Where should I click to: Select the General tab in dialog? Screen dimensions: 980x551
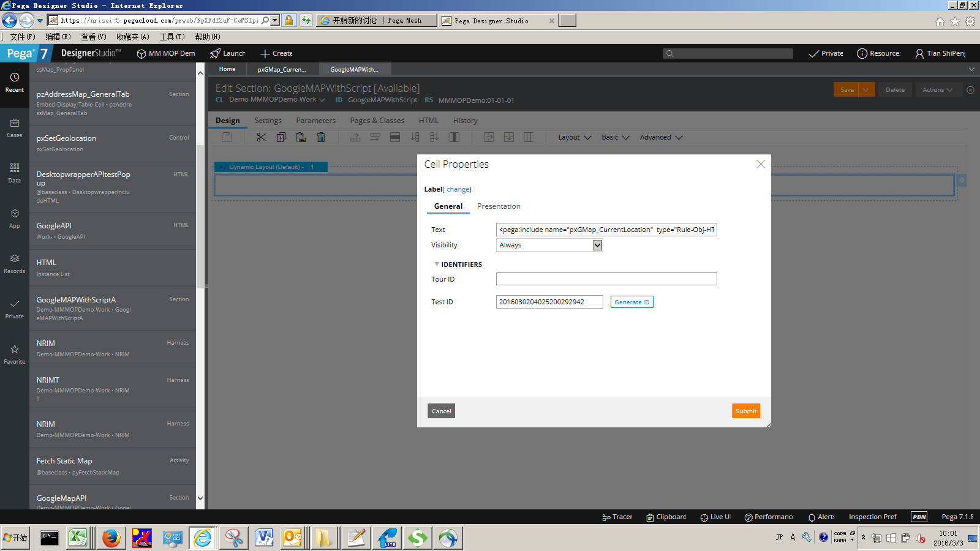[x=448, y=206]
